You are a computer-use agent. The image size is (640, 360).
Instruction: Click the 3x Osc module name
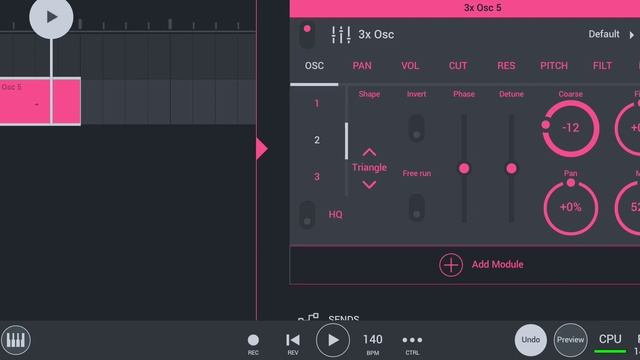pos(376,35)
